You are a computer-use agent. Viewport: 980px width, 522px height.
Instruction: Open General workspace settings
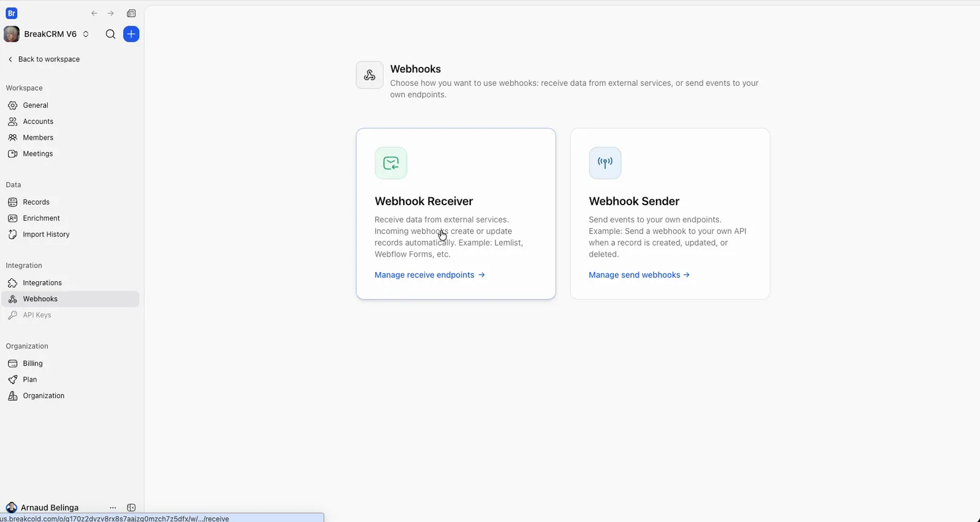tap(70, 105)
